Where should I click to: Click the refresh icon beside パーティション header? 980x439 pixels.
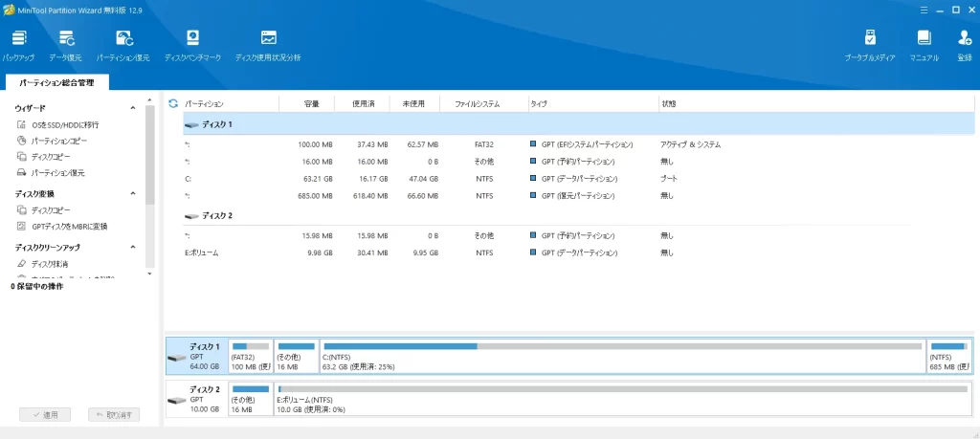coord(173,102)
